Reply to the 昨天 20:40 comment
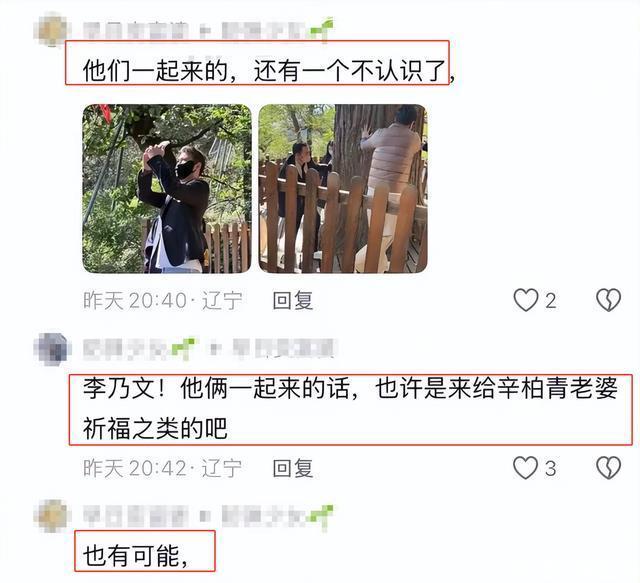Screen dimensions: 640x583 [x=293, y=300]
